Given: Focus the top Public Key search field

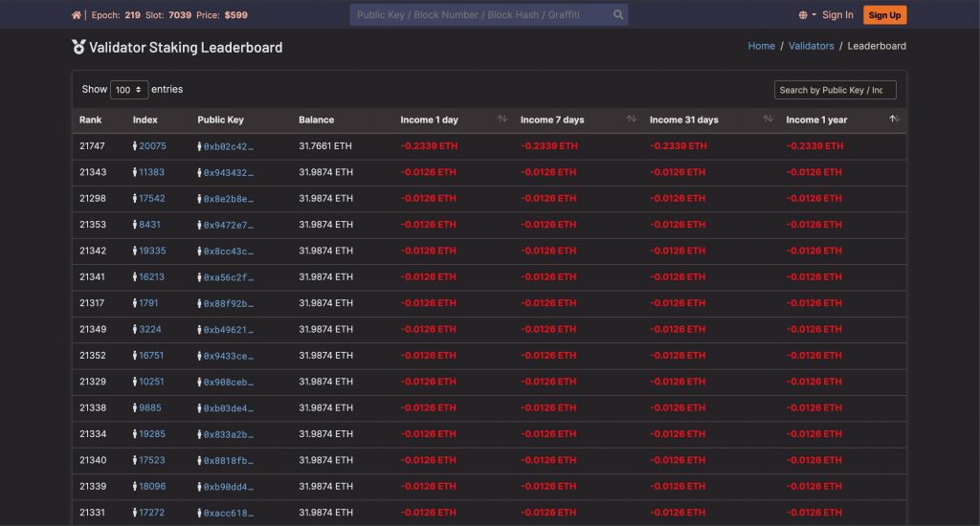Looking at the screenshot, I should pyautogui.click(x=479, y=15).
